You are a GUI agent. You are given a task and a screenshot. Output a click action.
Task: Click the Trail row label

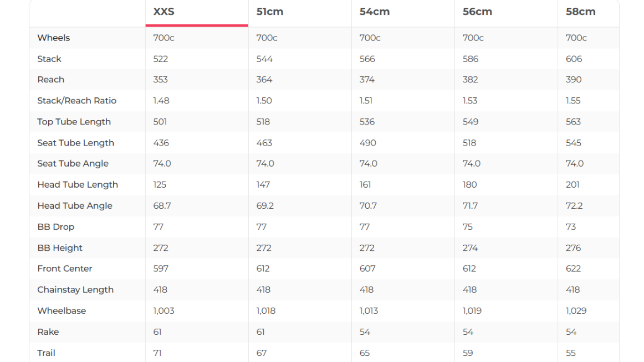47,353
